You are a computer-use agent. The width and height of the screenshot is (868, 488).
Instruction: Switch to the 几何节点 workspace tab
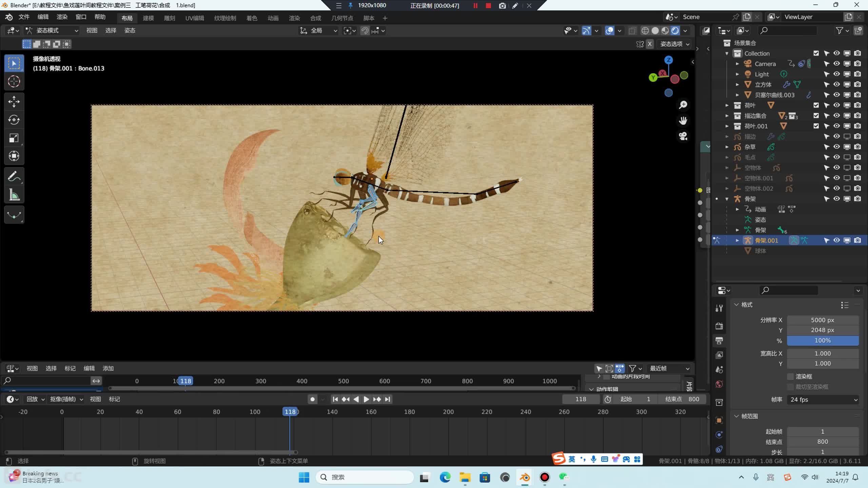coord(342,18)
